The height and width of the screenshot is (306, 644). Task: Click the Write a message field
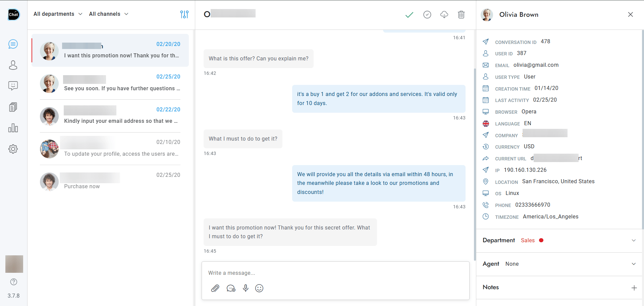[335, 273]
